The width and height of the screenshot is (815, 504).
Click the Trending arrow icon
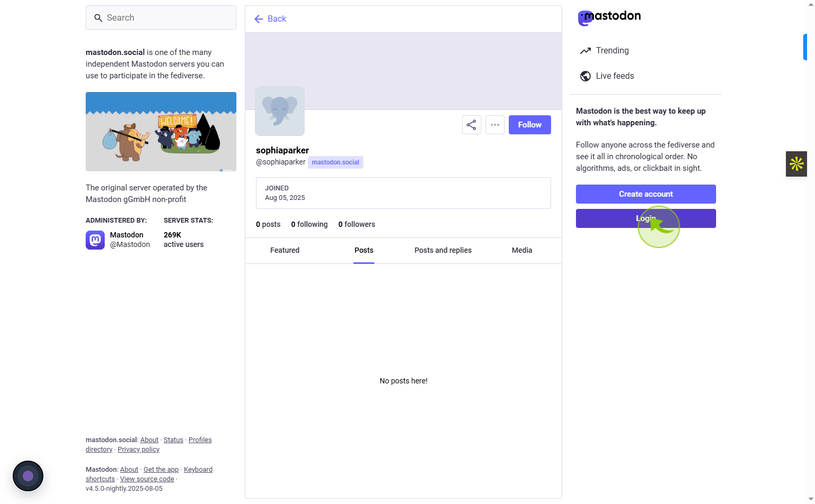585,51
